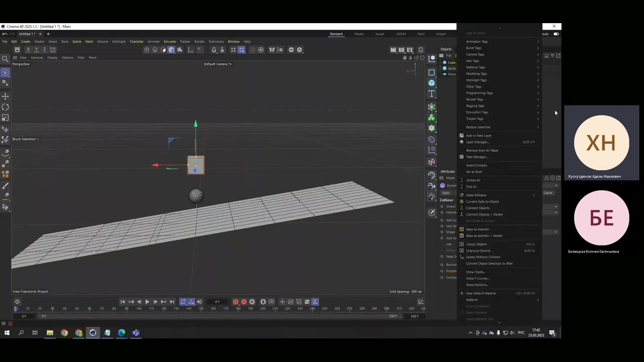Click the current frame field showing 0 F

coord(217,302)
